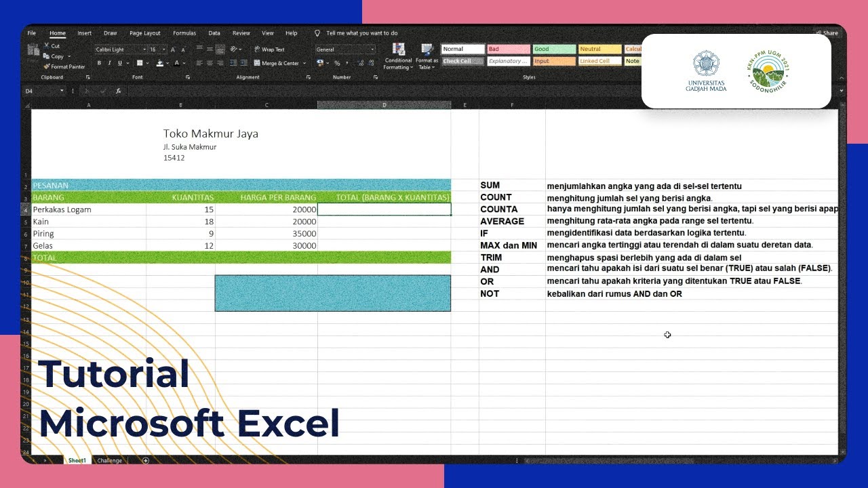Image resolution: width=868 pixels, height=488 pixels.
Task: Switch to the Insert ribbon tab
Action: 84,33
